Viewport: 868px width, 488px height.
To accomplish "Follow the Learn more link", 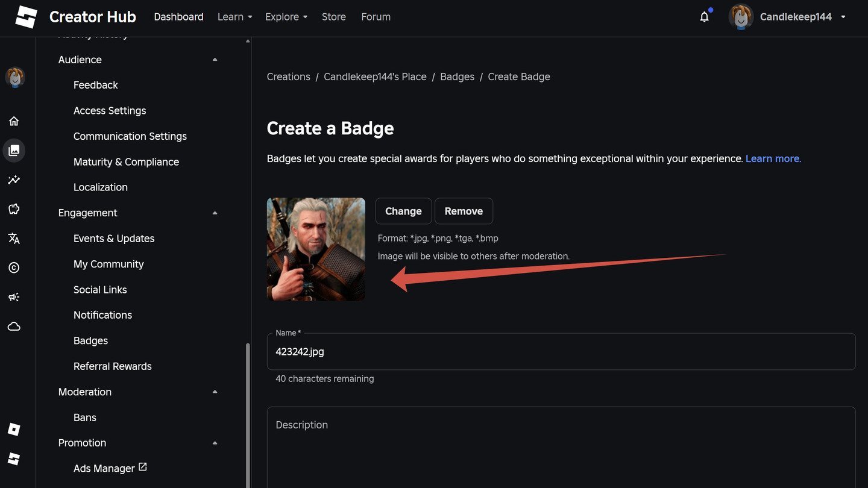I will (773, 158).
